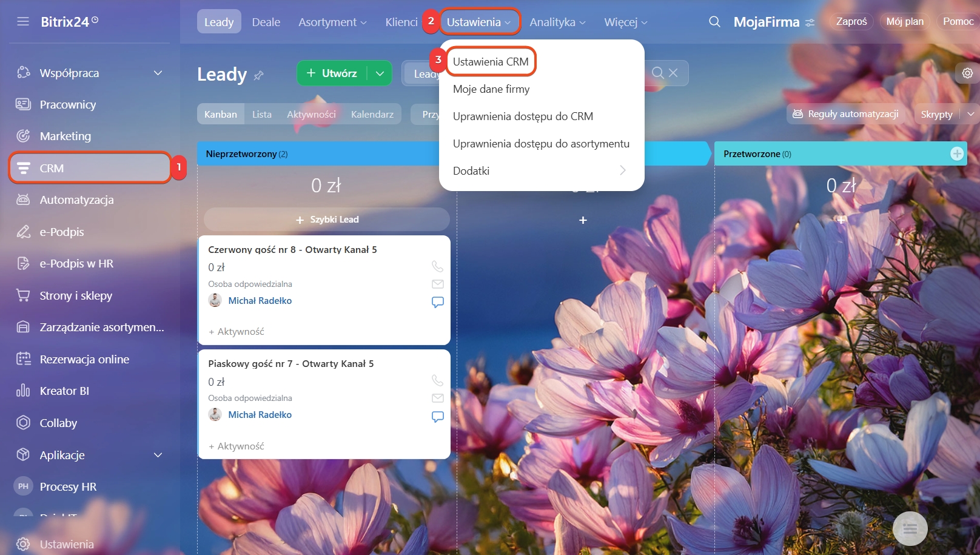Open the floating round menu button

[910, 529]
